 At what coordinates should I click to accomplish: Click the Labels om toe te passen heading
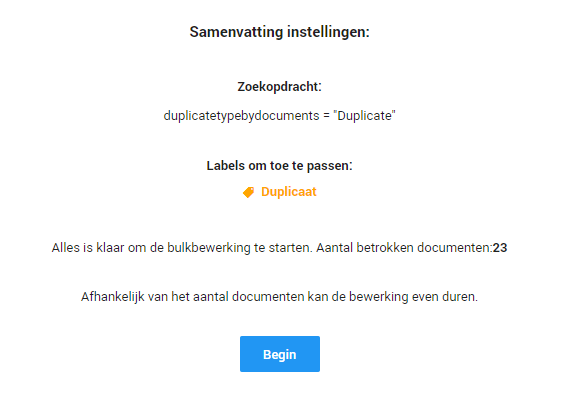[x=280, y=166]
